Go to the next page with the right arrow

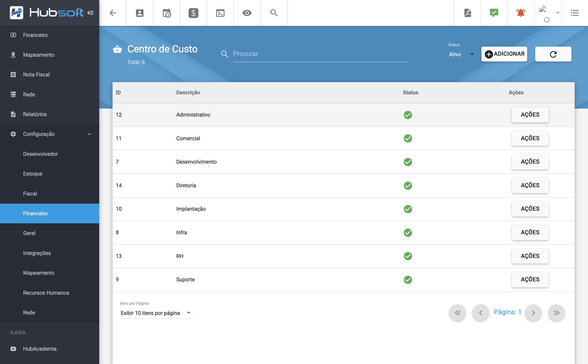tap(533, 313)
